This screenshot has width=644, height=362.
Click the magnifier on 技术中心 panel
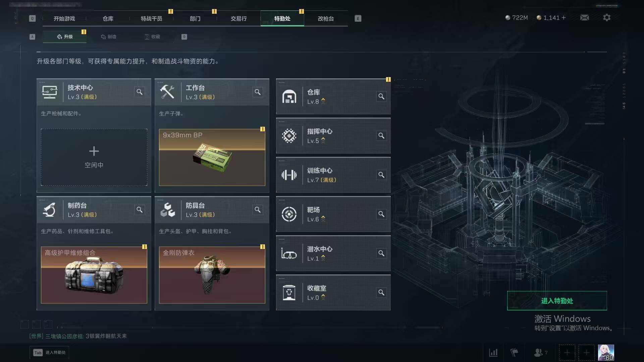tap(140, 92)
